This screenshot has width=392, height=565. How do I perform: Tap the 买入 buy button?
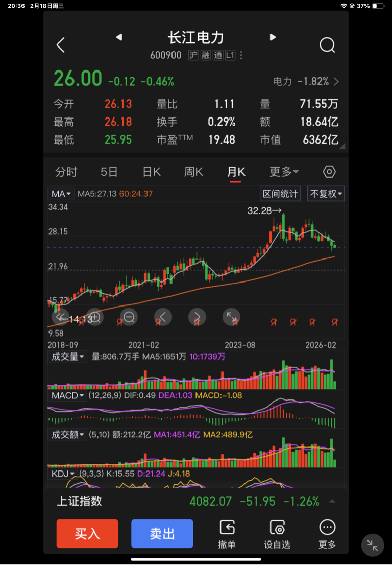(x=87, y=534)
